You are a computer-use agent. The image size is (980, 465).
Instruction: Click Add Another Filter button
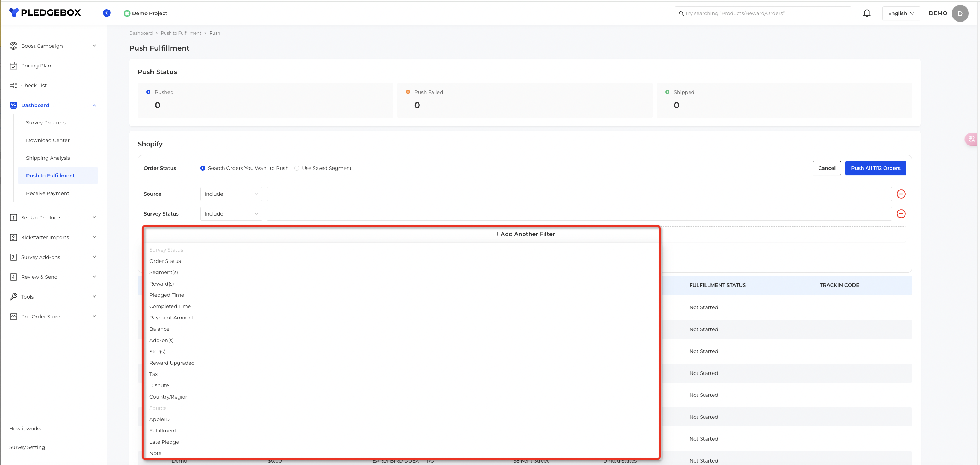(x=525, y=234)
